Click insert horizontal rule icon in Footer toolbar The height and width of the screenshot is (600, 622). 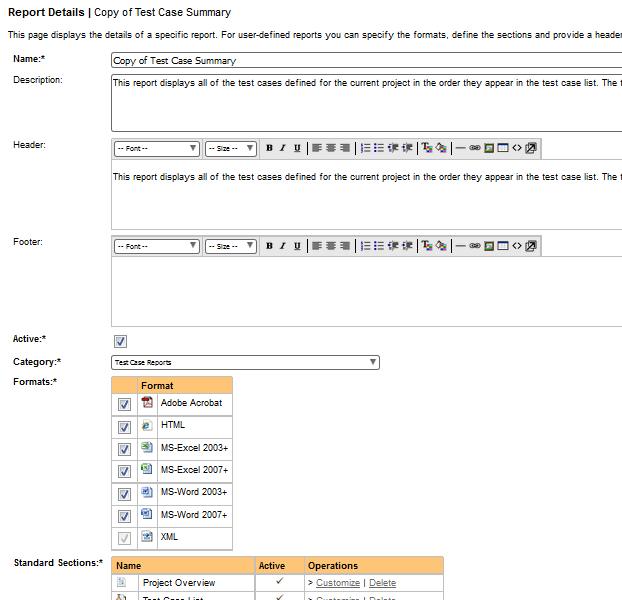(x=460, y=246)
